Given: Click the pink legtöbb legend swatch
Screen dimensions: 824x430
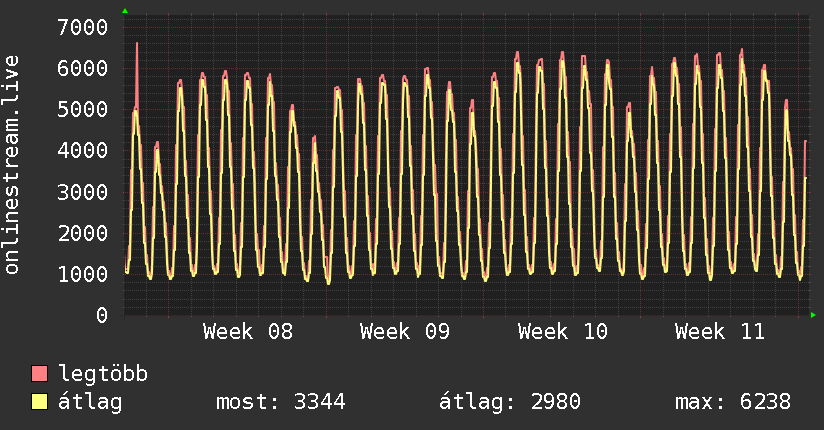Looking at the screenshot, I should coord(39,373).
